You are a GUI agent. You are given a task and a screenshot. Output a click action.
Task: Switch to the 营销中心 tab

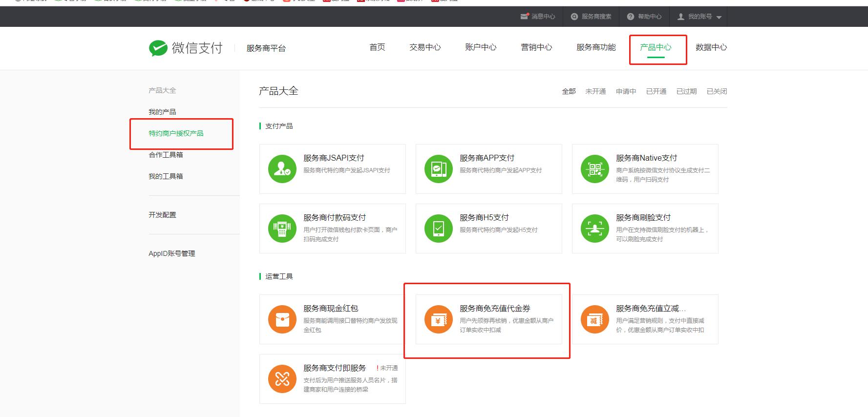536,47
